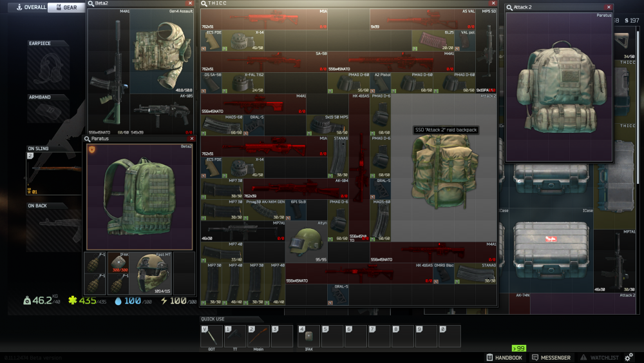Click the search icon in the THICC window

click(x=204, y=3)
